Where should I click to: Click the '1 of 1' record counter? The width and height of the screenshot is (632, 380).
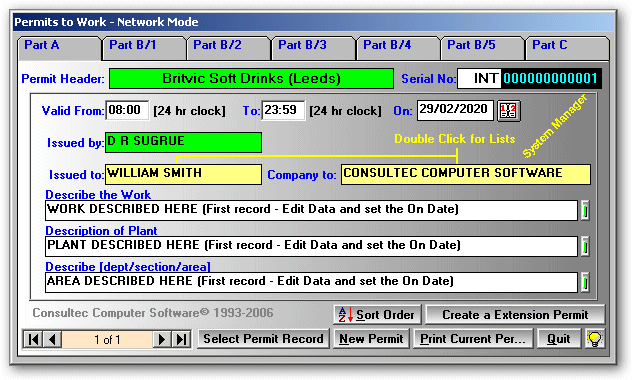pyautogui.click(x=107, y=339)
